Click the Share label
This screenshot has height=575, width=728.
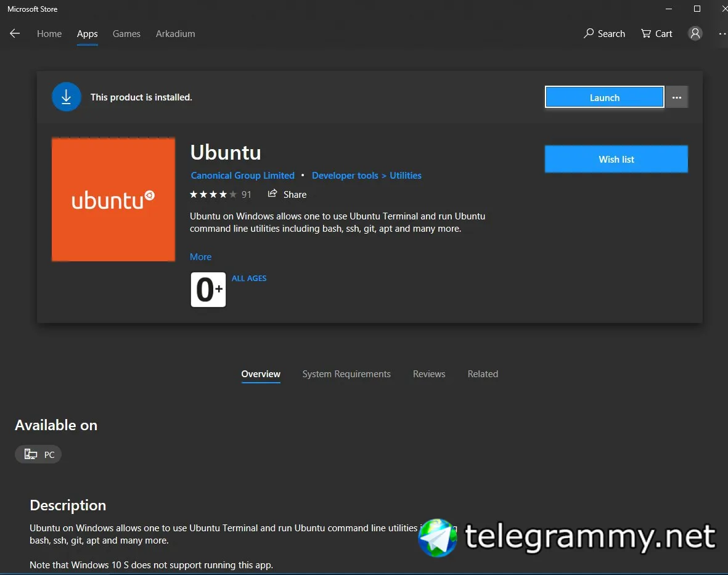(295, 195)
